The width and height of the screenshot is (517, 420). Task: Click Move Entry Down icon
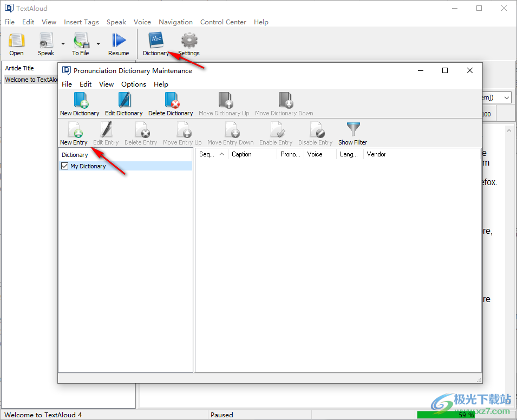(232, 129)
